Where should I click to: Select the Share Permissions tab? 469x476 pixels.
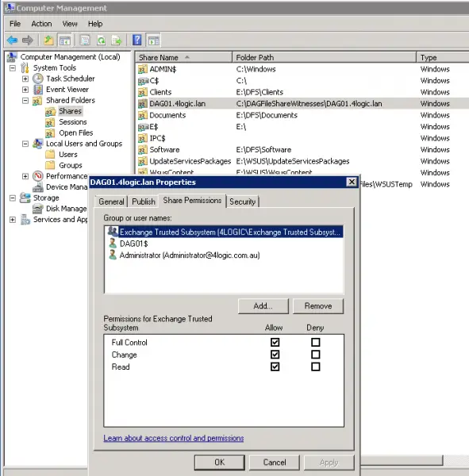tap(192, 201)
